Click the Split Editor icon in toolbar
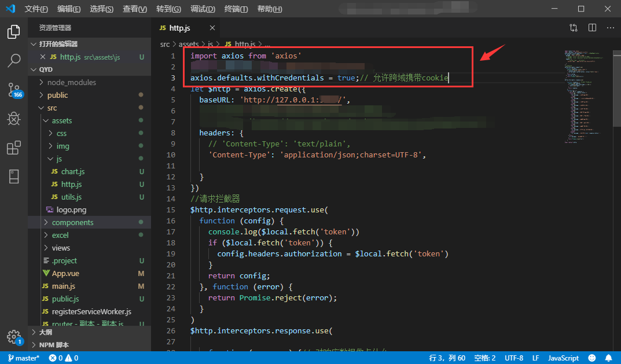Image resolution: width=621 pixels, height=364 pixels. tap(592, 28)
